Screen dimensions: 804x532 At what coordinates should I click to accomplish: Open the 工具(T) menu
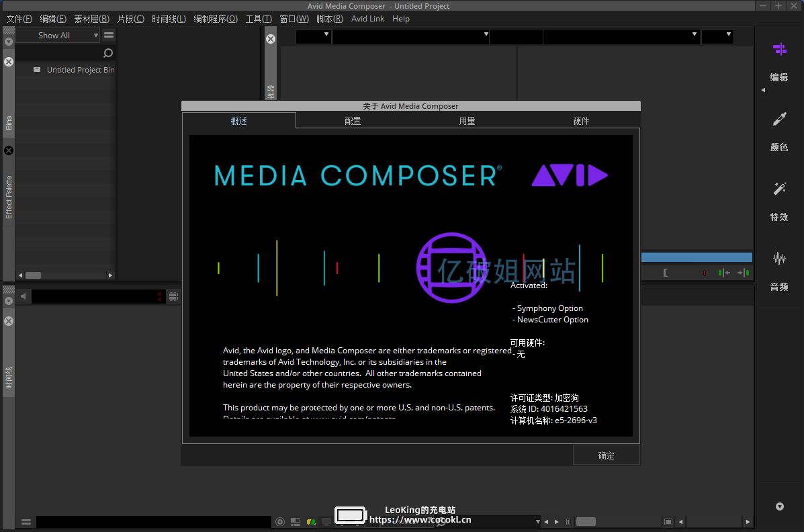click(x=259, y=19)
